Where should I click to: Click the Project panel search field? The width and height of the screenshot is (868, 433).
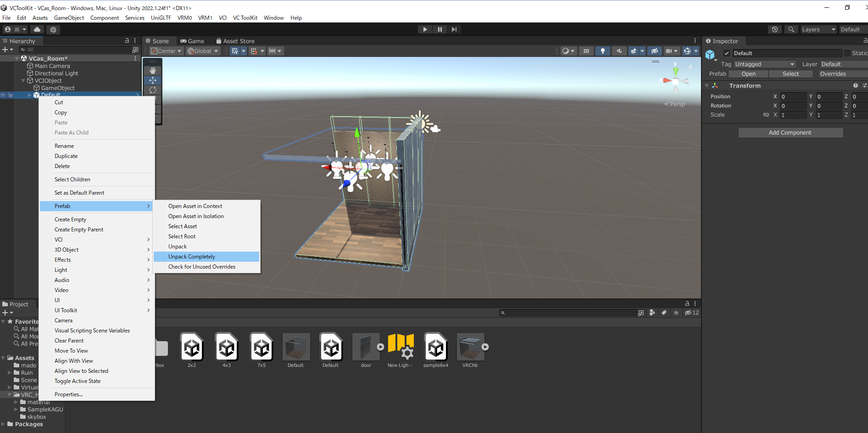coord(568,313)
